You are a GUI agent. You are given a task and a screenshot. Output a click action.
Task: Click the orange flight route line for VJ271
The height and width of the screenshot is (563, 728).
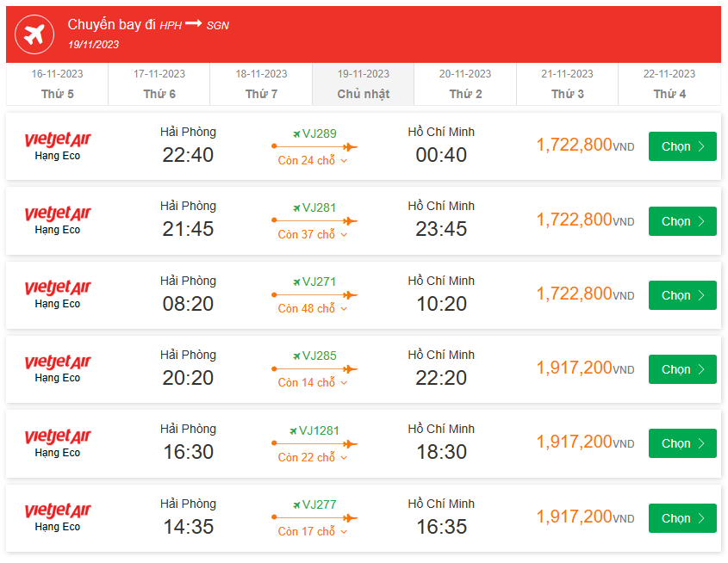[314, 295]
